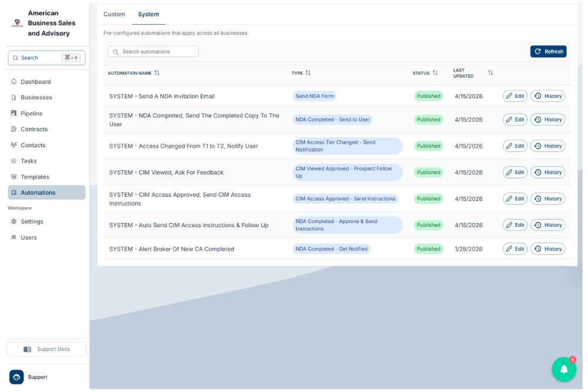The height and width of the screenshot is (392, 588).
Task: Click magnifier icon in Search automations field
Action: (116, 52)
